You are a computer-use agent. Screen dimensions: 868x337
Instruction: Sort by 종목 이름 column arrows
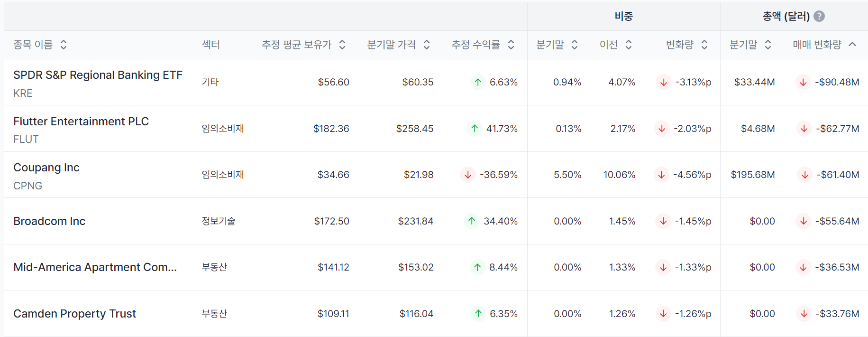click(x=64, y=45)
